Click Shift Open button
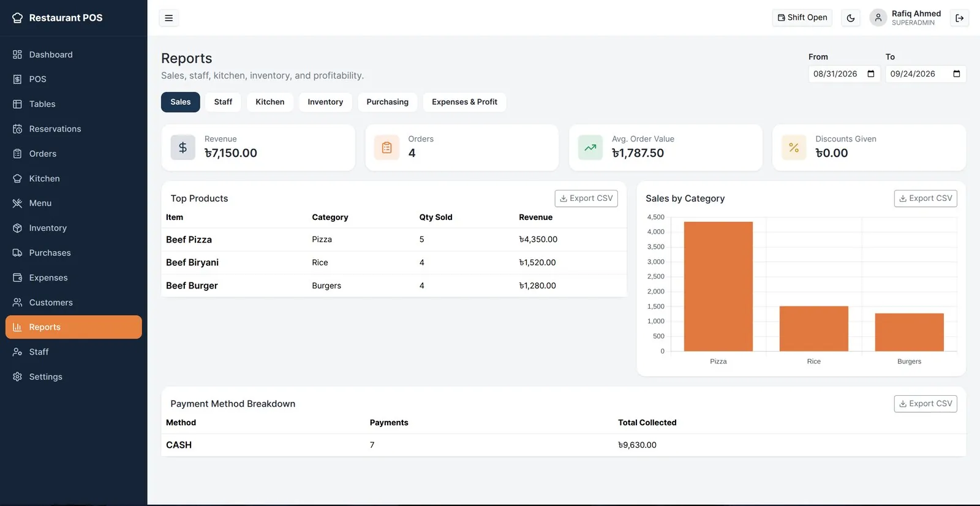The height and width of the screenshot is (506, 980). 802,18
